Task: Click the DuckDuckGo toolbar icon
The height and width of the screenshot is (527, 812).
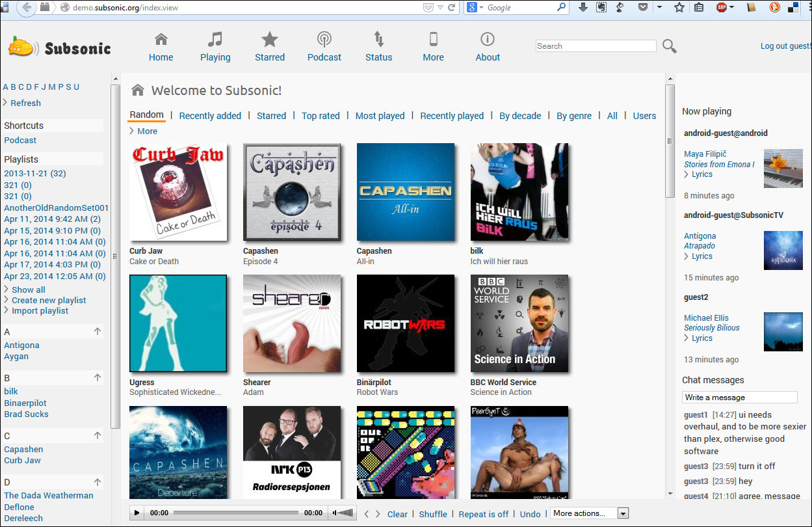Action: tap(774, 8)
